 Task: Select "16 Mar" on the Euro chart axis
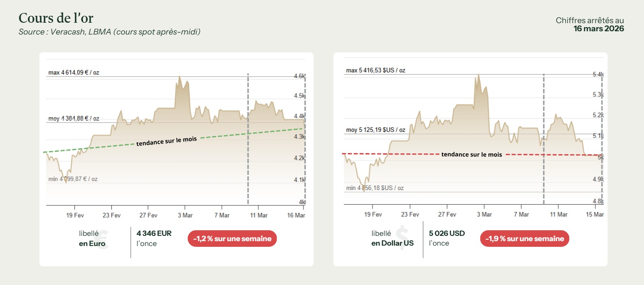[296, 215]
